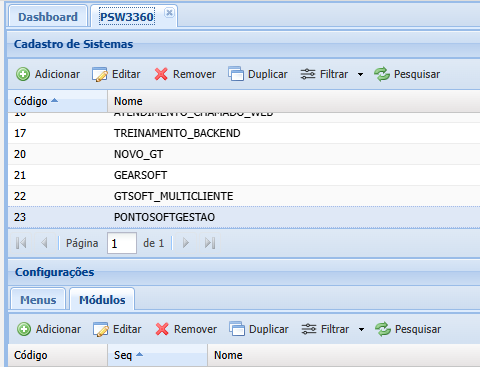
Task: Select the Módulos configuration tab
Action: pyautogui.click(x=102, y=300)
